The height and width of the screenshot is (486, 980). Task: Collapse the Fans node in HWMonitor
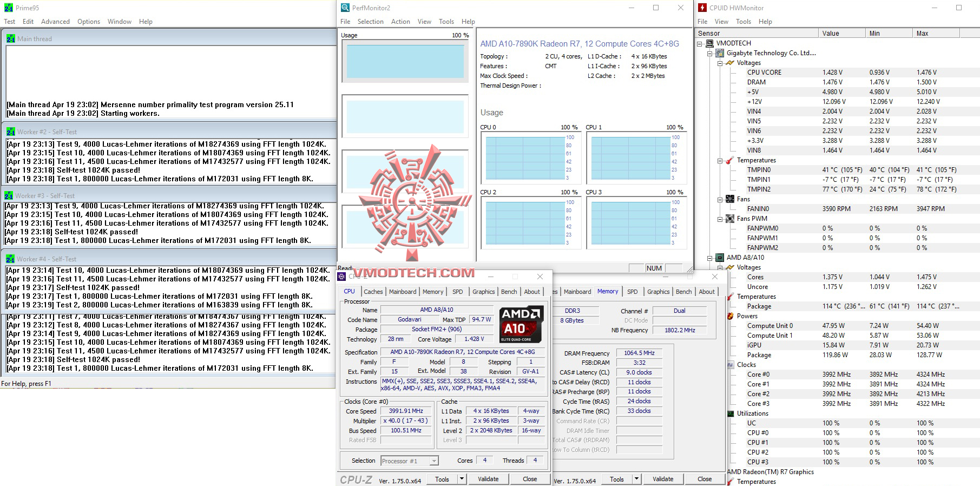(x=720, y=199)
